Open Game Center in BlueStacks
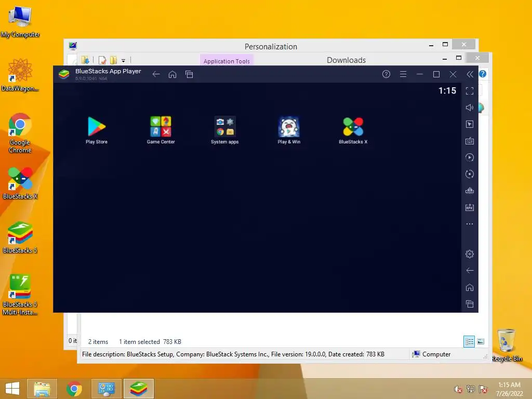 point(161,130)
